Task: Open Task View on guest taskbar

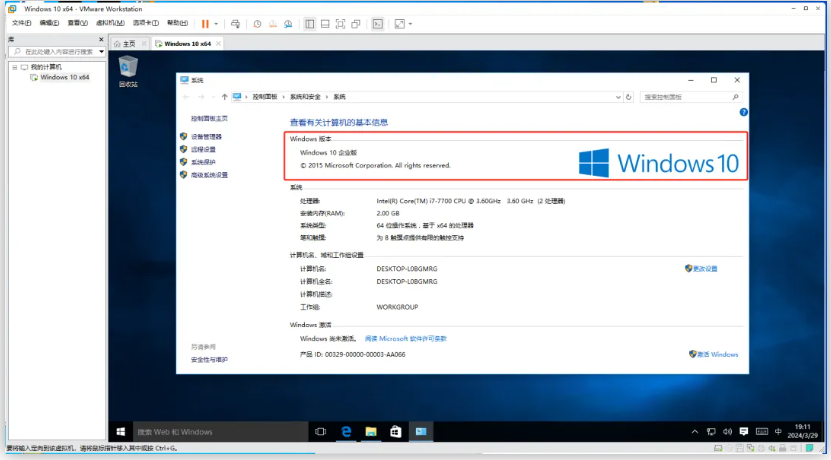Action: [x=321, y=431]
